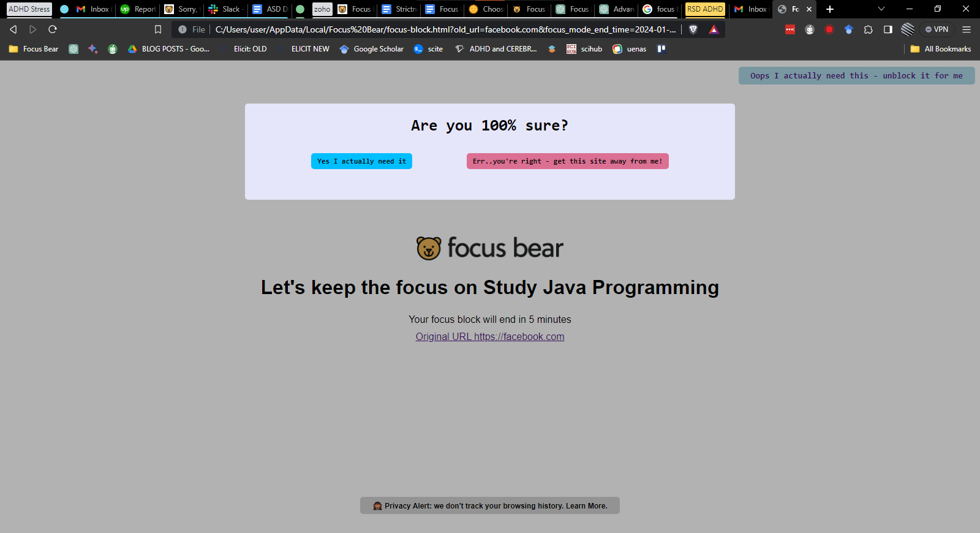Close the active Focus Bear block tab
The image size is (980, 533).
click(x=809, y=9)
